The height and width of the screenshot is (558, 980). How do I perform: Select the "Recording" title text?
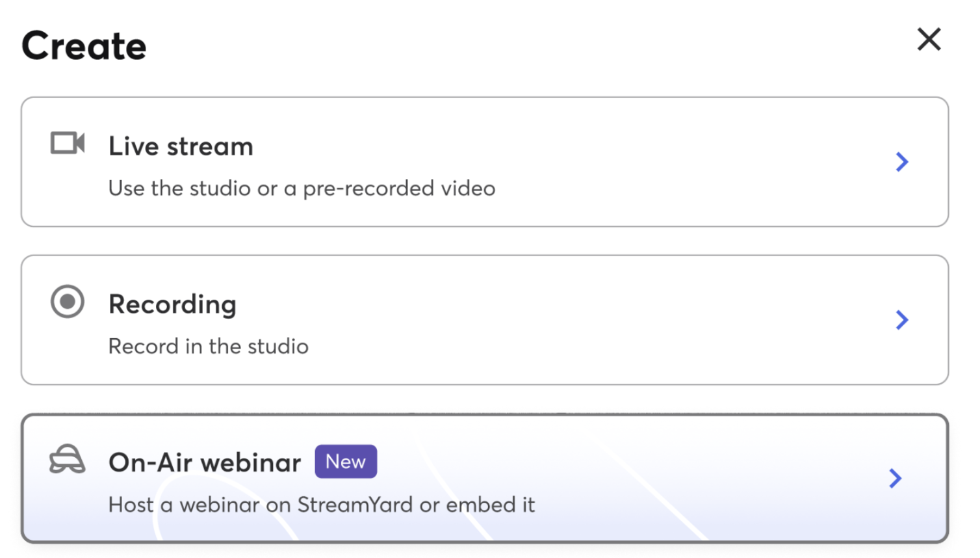click(x=172, y=304)
